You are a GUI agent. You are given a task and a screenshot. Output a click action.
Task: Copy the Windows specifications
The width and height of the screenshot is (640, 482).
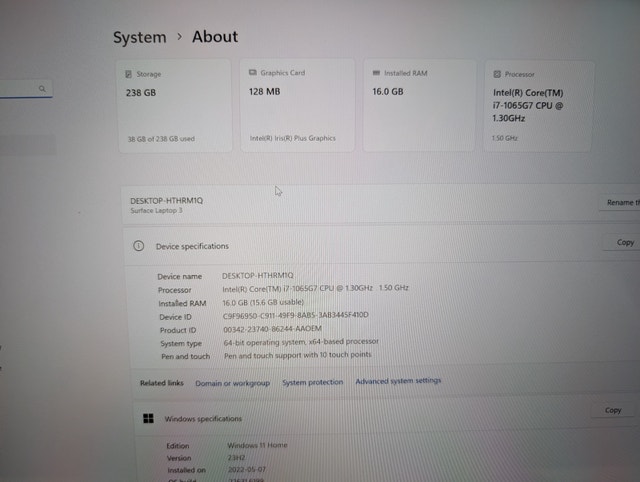(x=613, y=410)
